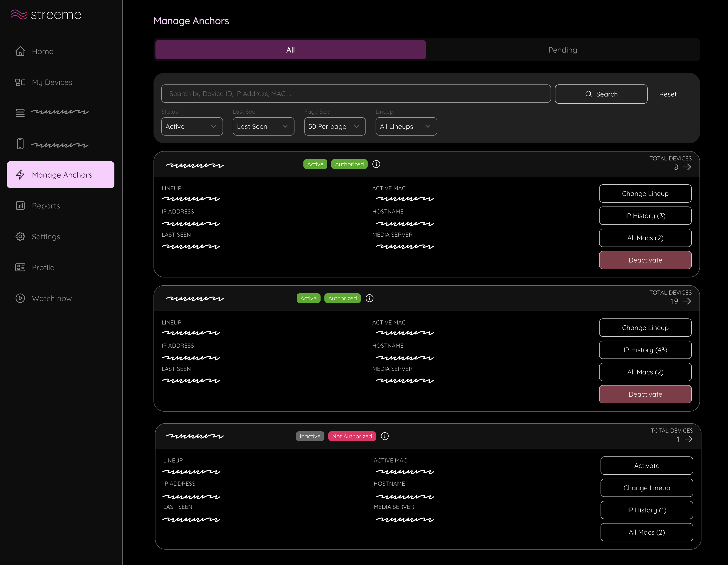Open the Profile page

(43, 268)
